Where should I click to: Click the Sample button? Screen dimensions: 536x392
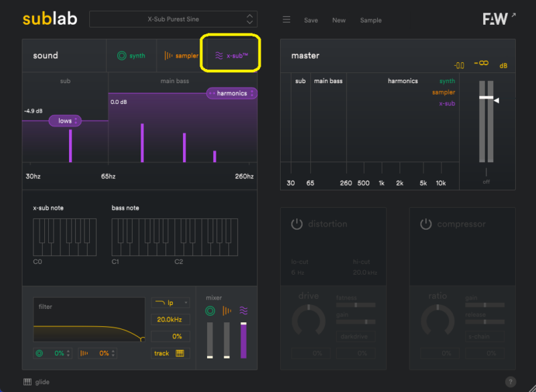tap(371, 20)
